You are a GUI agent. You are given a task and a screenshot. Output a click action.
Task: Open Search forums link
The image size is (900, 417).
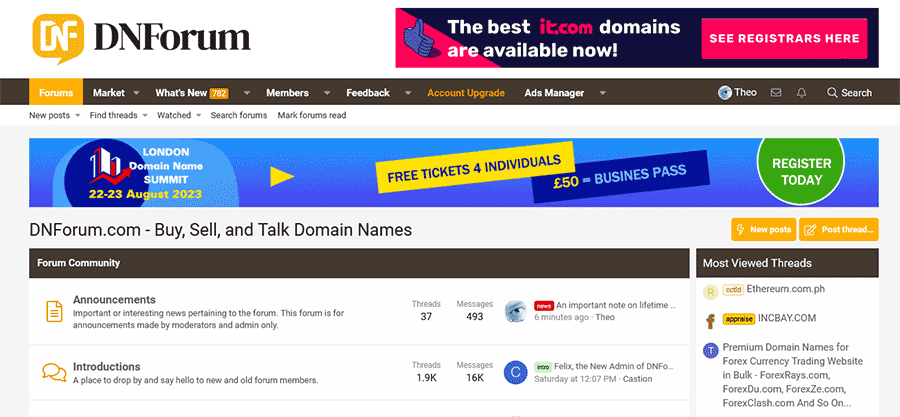(239, 115)
